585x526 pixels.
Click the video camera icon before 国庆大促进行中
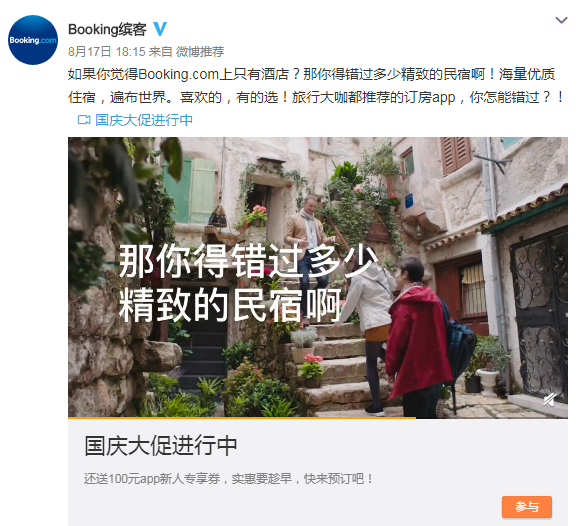(84, 120)
